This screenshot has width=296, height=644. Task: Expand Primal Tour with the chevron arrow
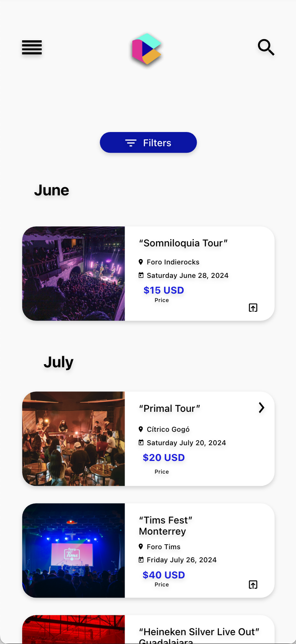261,408
